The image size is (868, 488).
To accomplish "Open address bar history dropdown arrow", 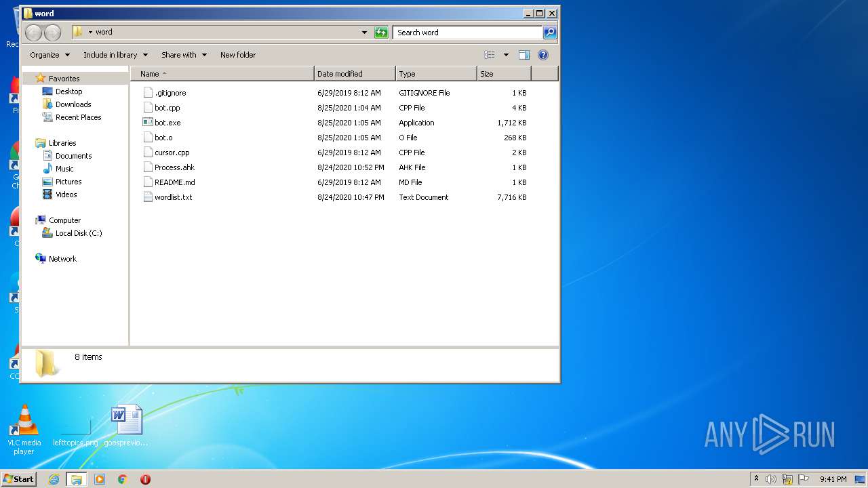I will 364,33.
